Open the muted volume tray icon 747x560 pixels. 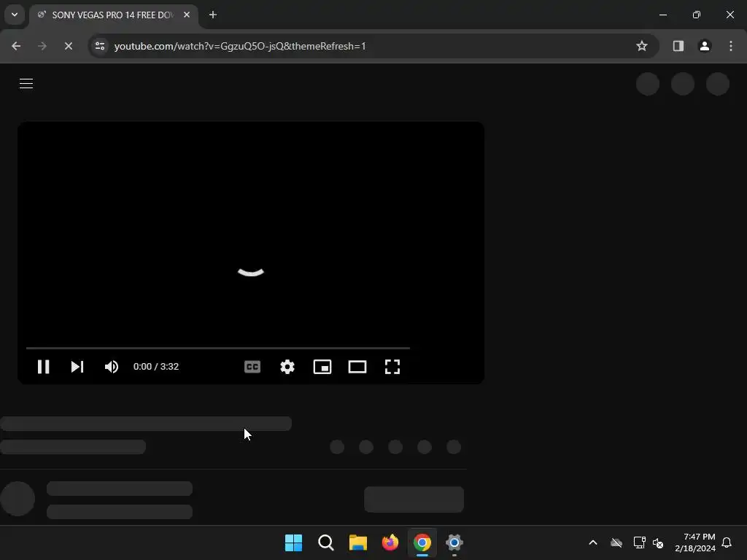tap(658, 542)
